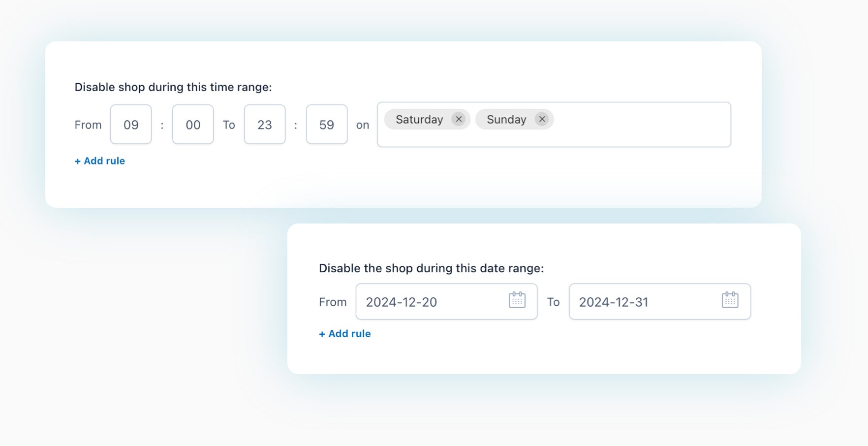Open calendar picker for start date
This screenshot has width=868, height=446.
(517, 300)
